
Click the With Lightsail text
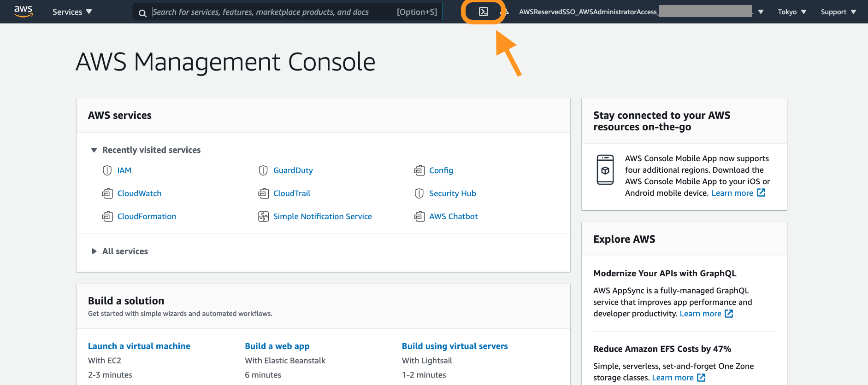[x=427, y=361]
